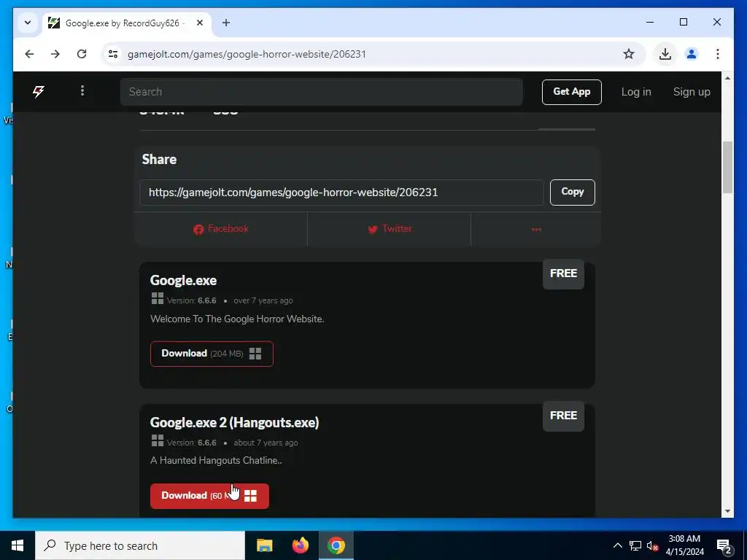Click the muted volume tray icon

click(653, 545)
